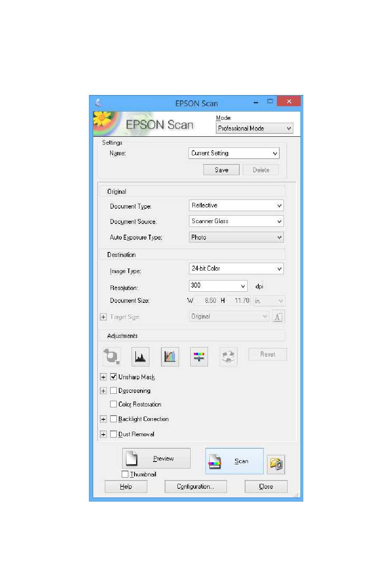
Task: Click the Close button at the bottom
Action: [x=266, y=487]
